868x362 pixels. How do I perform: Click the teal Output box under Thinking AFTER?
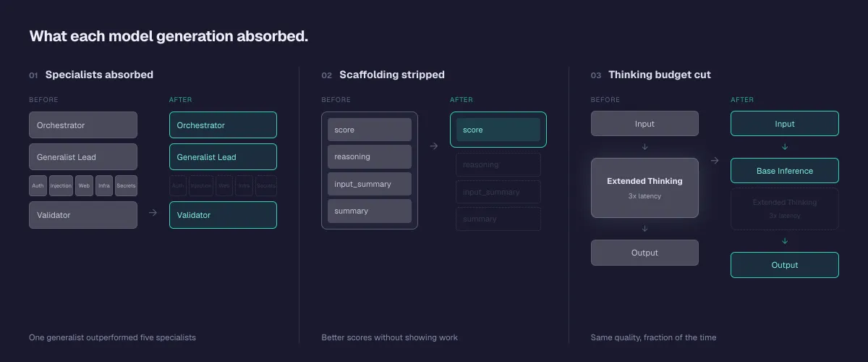click(x=785, y=265)
